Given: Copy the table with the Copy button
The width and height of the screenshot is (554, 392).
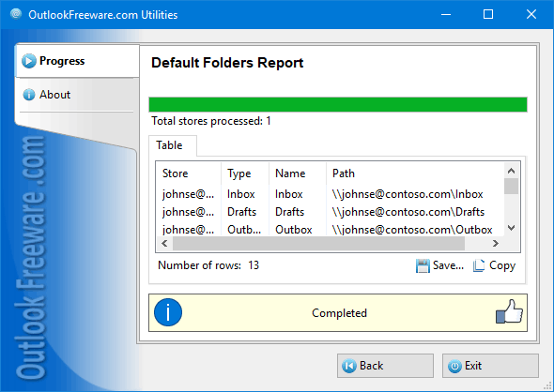Looking at the screenshot, I should click(494, 265).
